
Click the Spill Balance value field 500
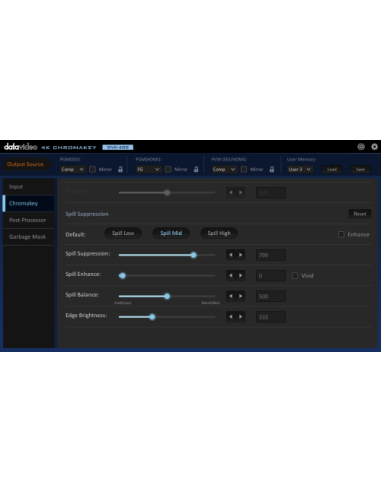tap(271, 296)
